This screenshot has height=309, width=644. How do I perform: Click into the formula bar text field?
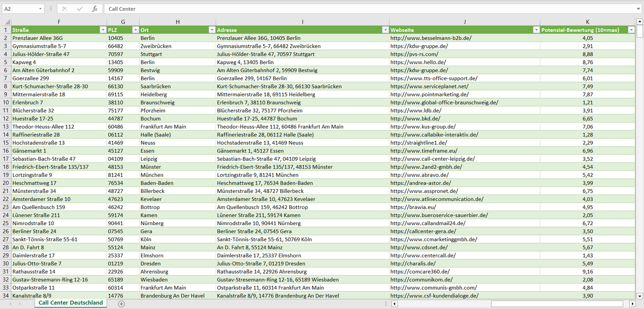pos(357,9)
